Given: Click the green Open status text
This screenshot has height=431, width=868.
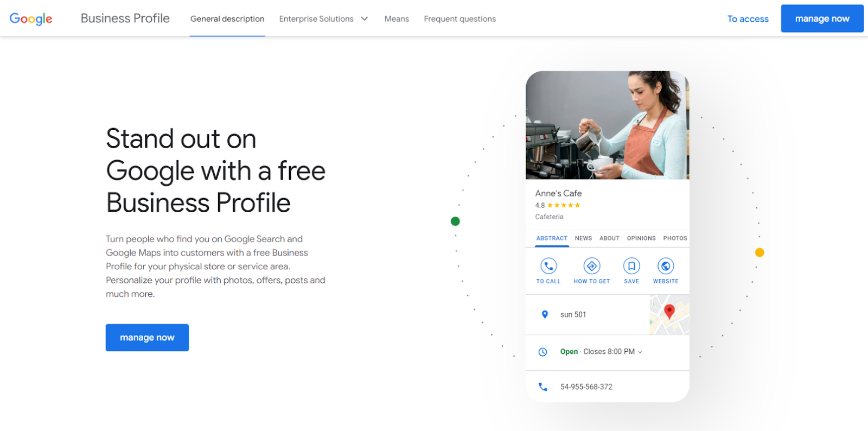Looking at the screenshot, I should pyautogui.click(x=569, y=352).
